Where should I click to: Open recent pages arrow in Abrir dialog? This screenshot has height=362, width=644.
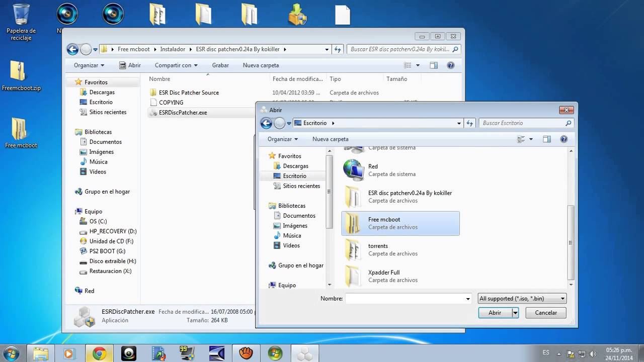(x=289, y=123)
